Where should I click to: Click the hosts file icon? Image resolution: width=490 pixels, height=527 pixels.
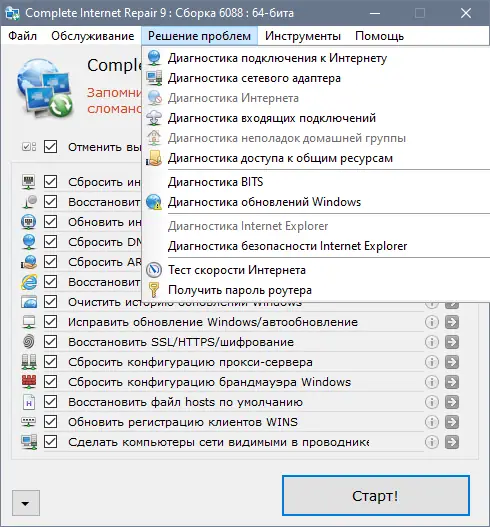[x=29, y=402]
